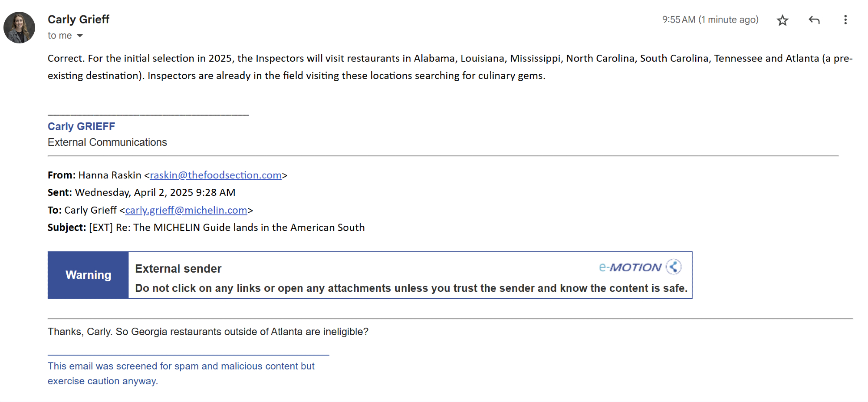
Task: Click the e-MOTION logo in warning banner
Action: [x=630, y=267]
